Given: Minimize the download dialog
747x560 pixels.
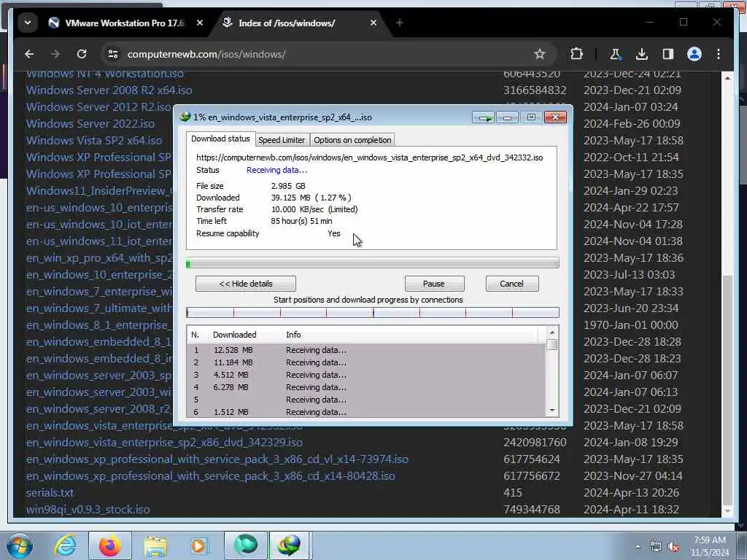Looking at the screenshot, I should [x=508, y=117].
